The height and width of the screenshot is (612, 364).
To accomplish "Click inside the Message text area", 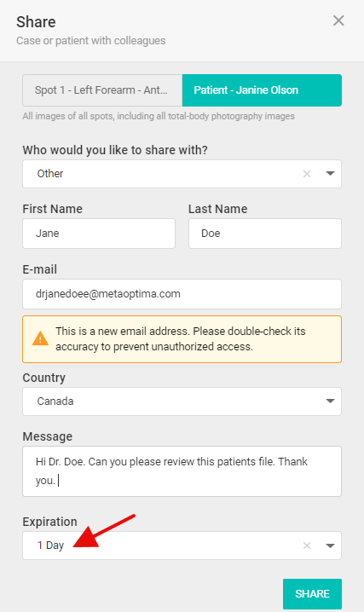I will click(x=182, y=471).
